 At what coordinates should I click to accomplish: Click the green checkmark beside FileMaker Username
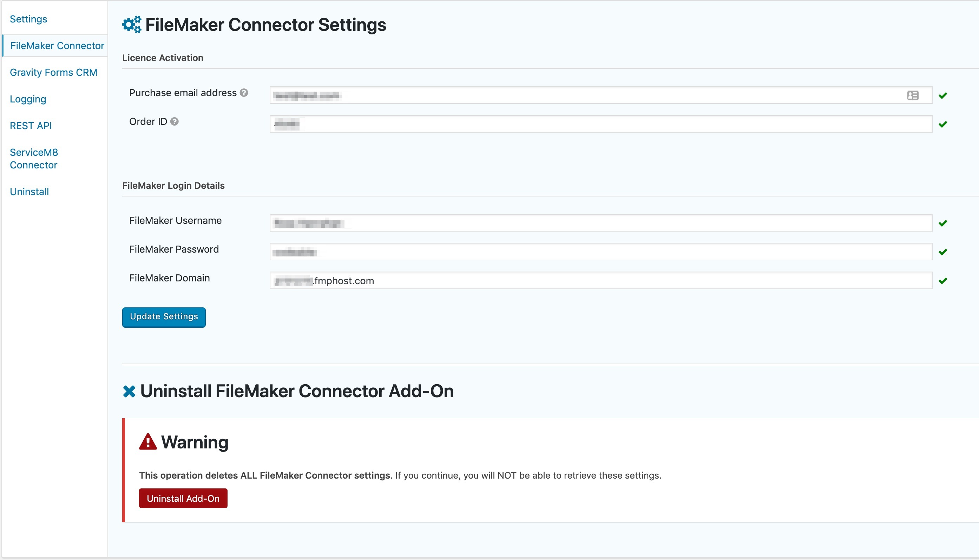(943, 223)
